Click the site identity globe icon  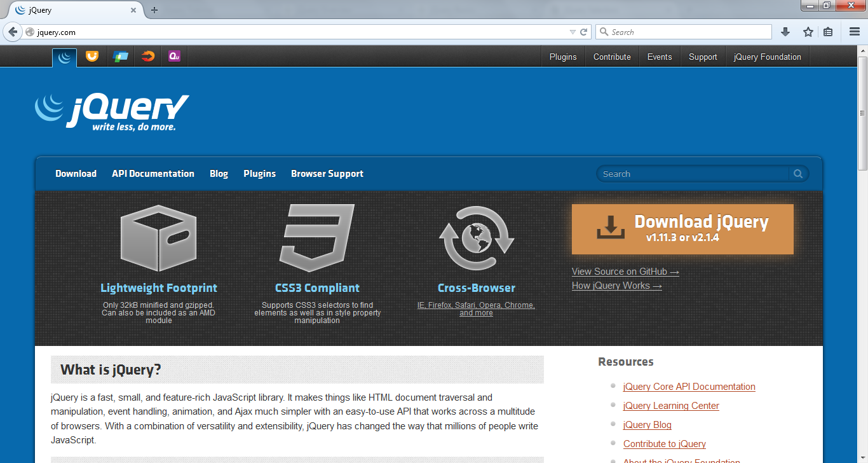tap(29, 32)
